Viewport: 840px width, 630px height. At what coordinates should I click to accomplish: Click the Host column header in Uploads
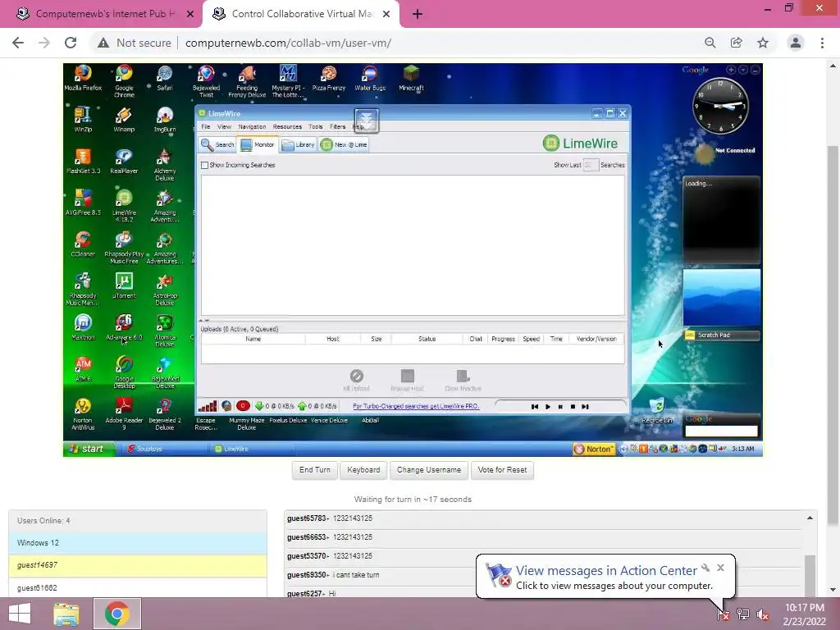click(333, 339)
